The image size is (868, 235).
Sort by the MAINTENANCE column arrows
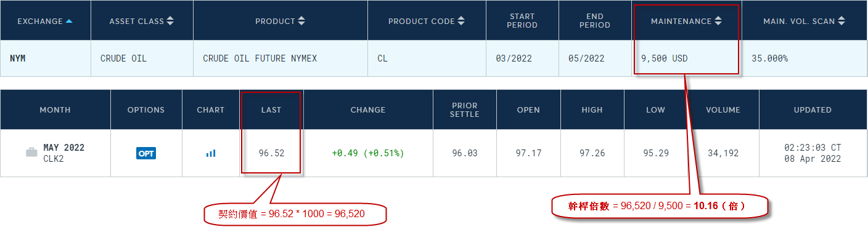point(718,22)
